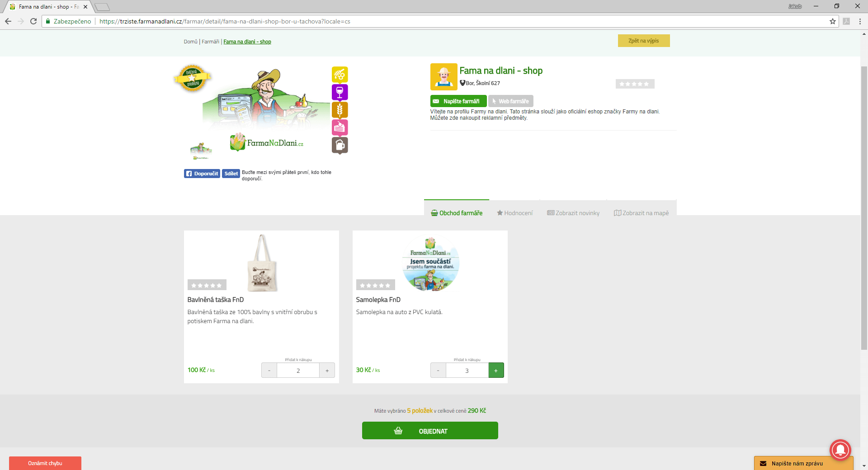Decrease Bavlněná taška FnD quantity
Viewport: 868px width, 470px height.
269,370
